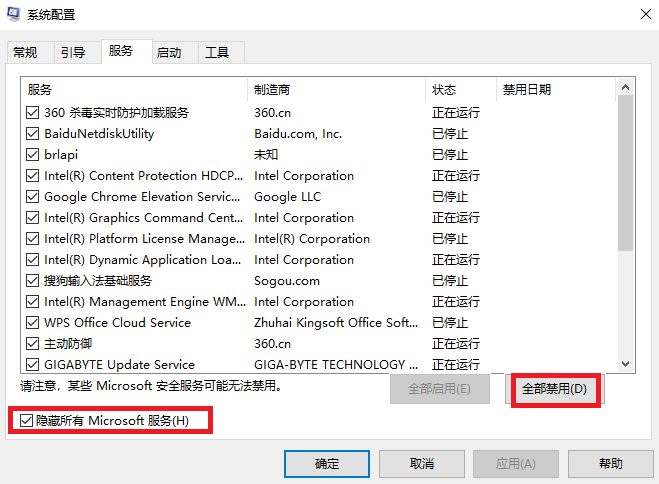Go to the 工具 tab
Screen dimensions: 659x484
point(218,52)
